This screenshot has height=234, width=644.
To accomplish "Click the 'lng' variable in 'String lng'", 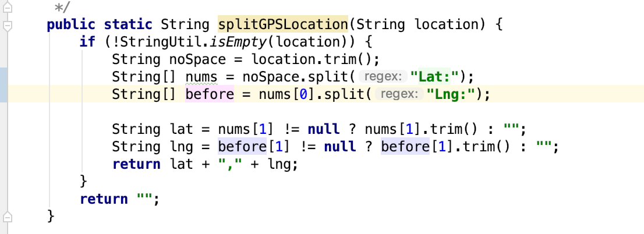I will point(181,147).
